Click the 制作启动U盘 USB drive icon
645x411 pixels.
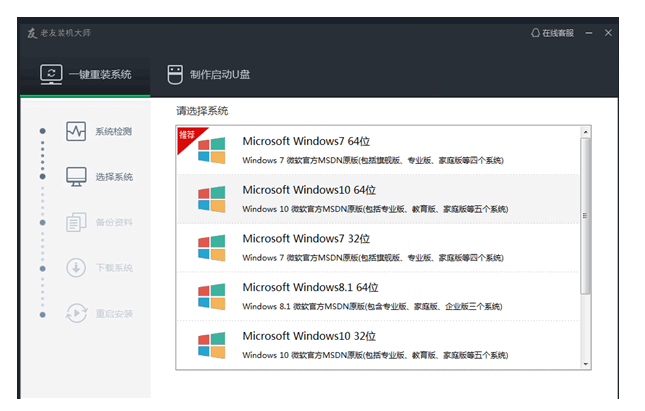175,74
